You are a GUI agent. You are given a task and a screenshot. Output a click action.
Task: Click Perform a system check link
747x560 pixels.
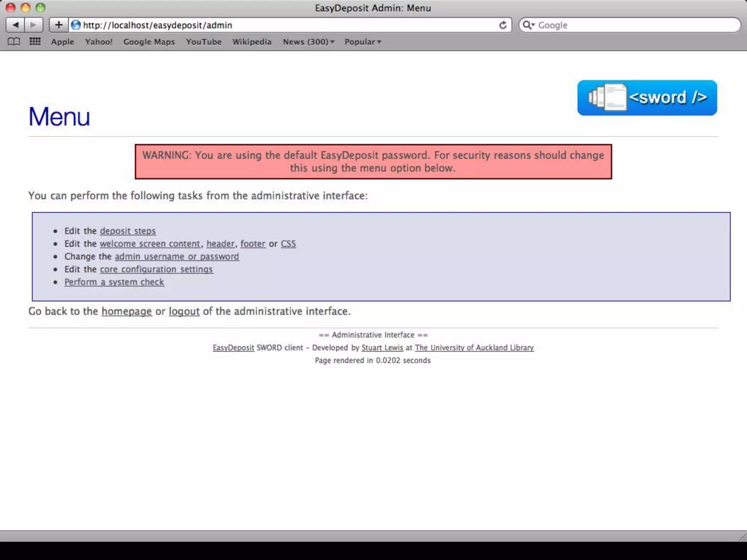coord(114,282)
